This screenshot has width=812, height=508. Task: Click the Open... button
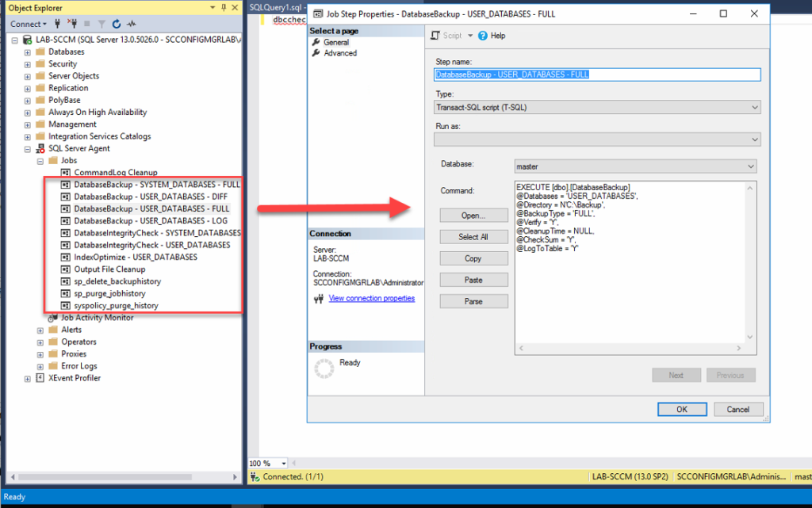tap(473, 216)
